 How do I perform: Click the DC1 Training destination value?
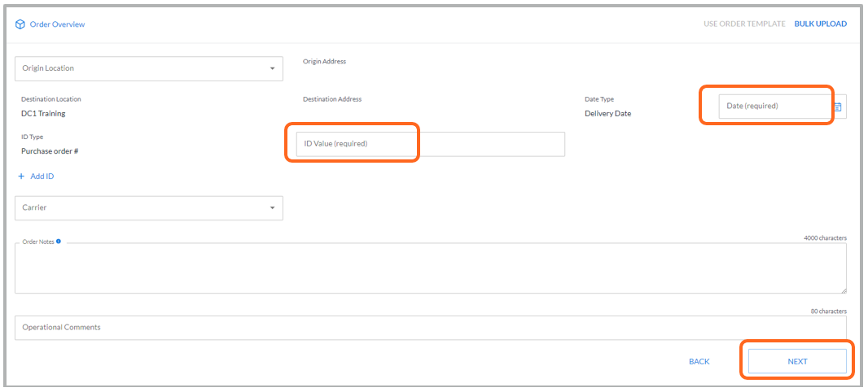(43, 113)
